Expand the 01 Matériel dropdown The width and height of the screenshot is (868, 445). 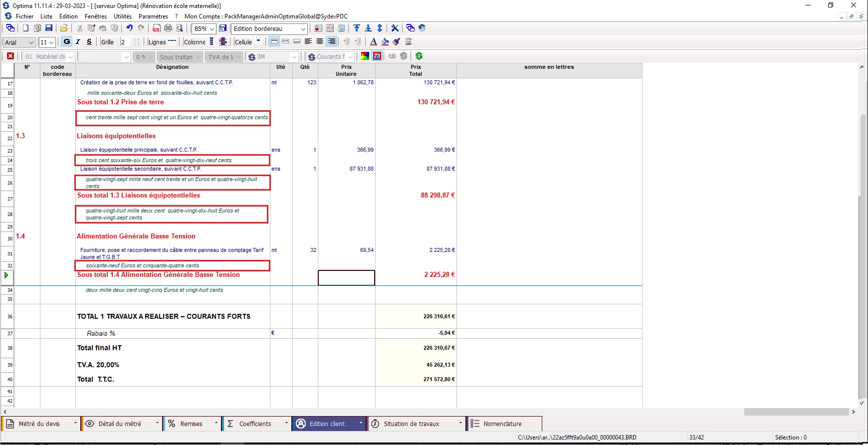coord(71,57)
